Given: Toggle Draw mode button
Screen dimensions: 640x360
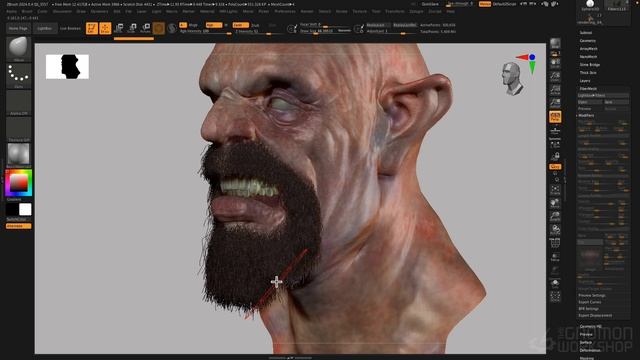Looking at the screenshot, I should click(105, 28).
